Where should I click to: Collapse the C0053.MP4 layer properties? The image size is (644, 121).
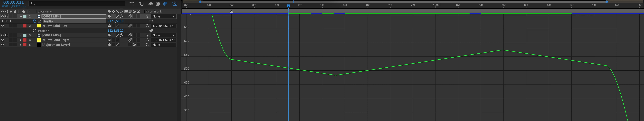(x=21, y=16)
